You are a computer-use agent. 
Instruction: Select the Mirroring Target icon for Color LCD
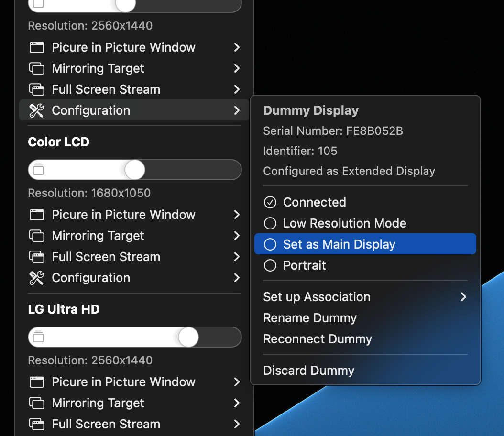(37, 236)
